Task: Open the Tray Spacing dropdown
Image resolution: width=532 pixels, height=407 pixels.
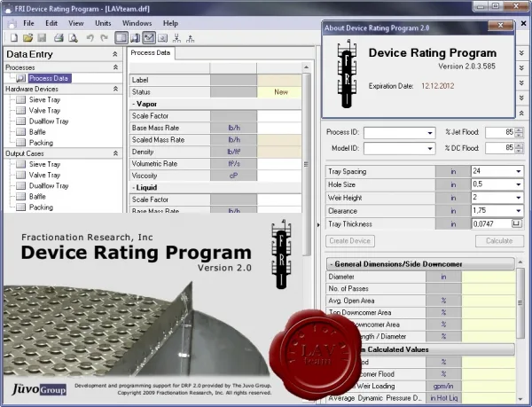Action: pos(519,171)
